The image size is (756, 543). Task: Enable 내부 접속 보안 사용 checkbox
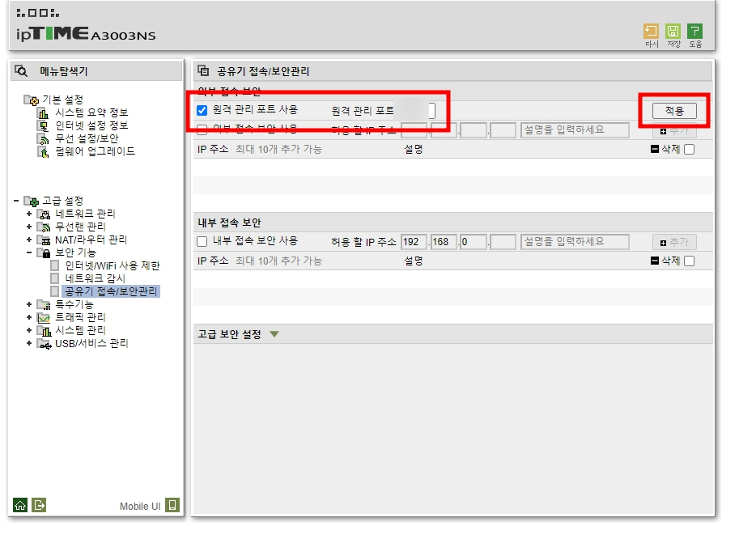pyautogui.click(x=202, y=242)
